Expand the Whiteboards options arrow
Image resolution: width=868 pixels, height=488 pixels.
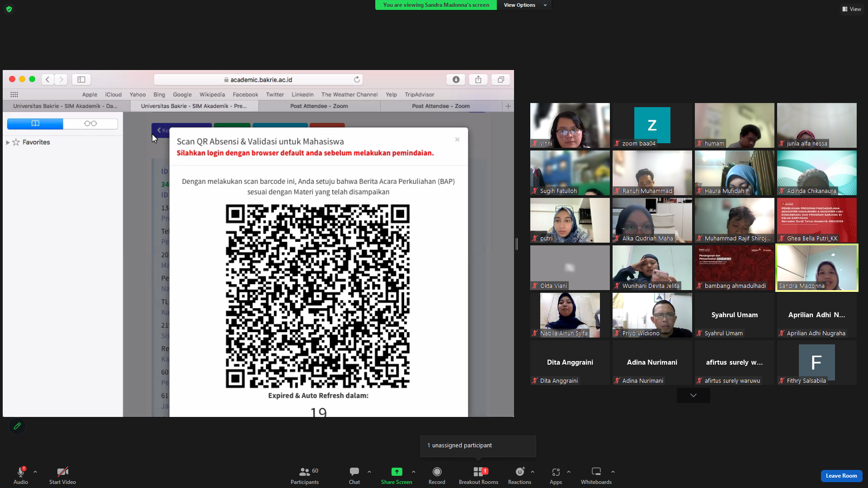click(x=613, y=472)
